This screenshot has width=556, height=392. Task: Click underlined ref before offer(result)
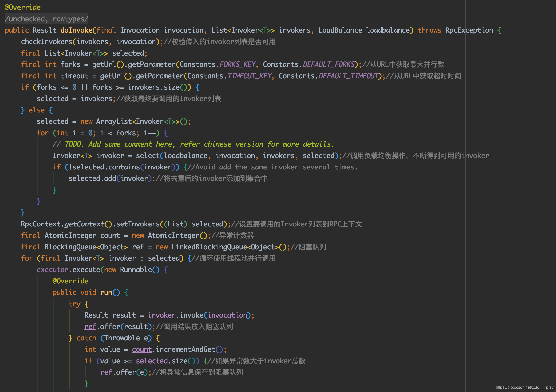pos(90,327)
